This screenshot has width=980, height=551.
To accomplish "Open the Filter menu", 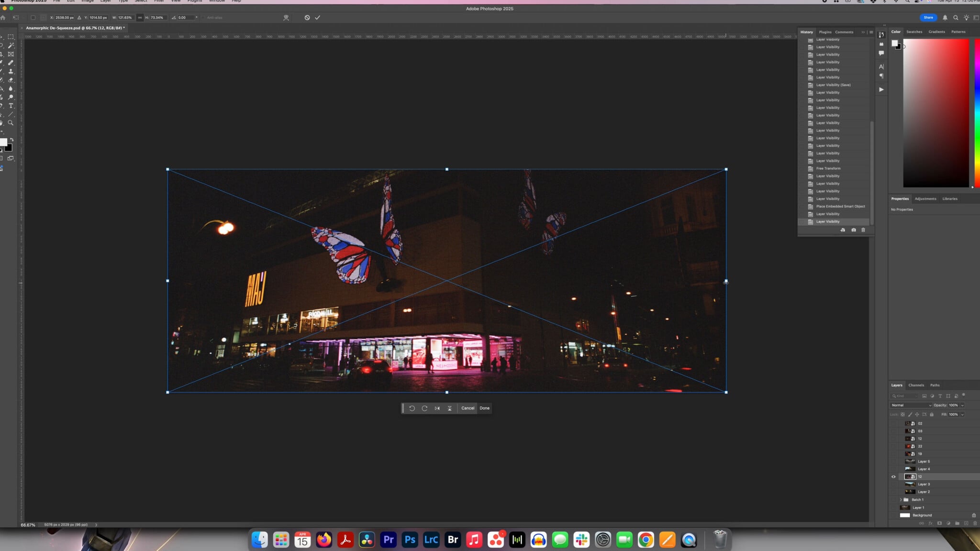I will tap(159, 1).
